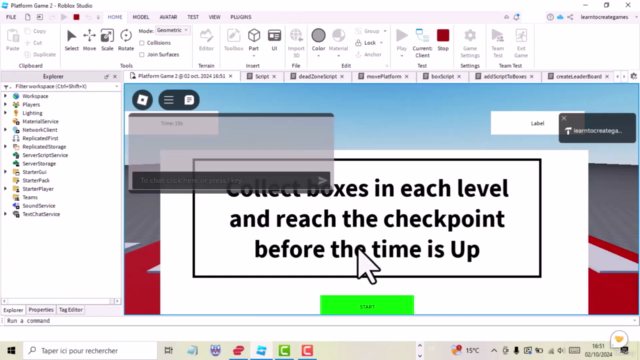
Task: Select ServerScriptService in Explorer
Action: [45, 155]
